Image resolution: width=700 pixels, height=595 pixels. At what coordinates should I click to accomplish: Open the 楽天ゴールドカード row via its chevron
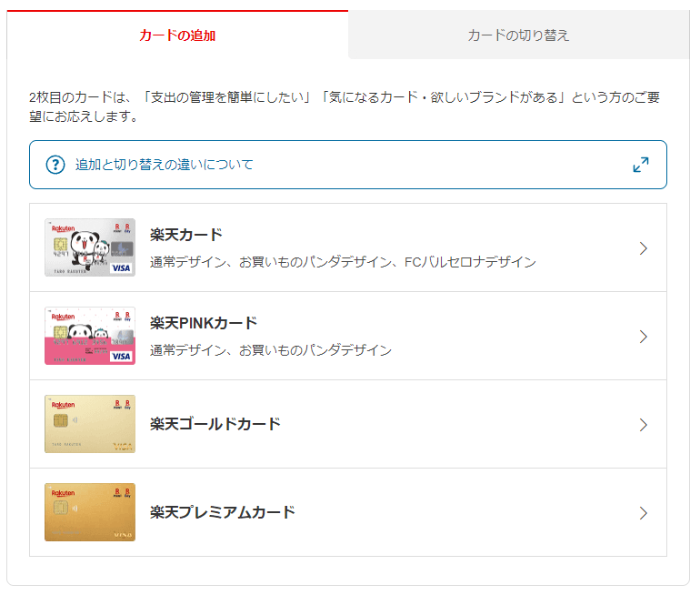click(x=643, y=425)
